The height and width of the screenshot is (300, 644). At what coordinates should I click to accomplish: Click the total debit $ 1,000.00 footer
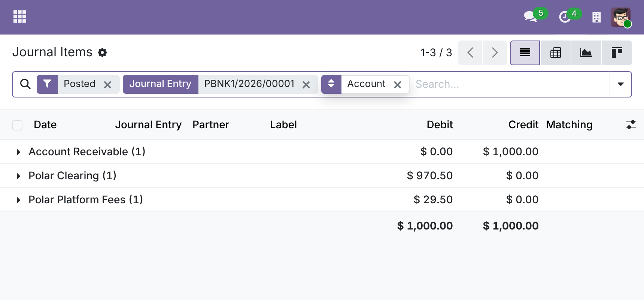coord(425,226)
